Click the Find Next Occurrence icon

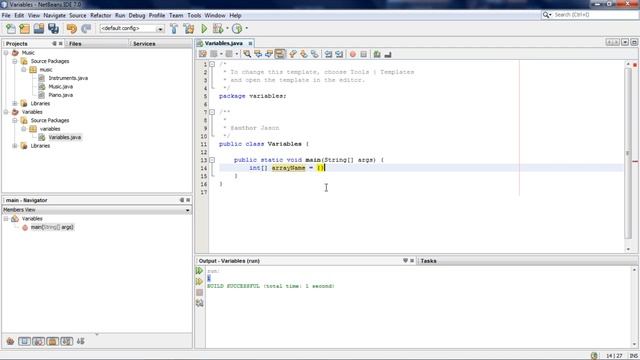[269, 54]
